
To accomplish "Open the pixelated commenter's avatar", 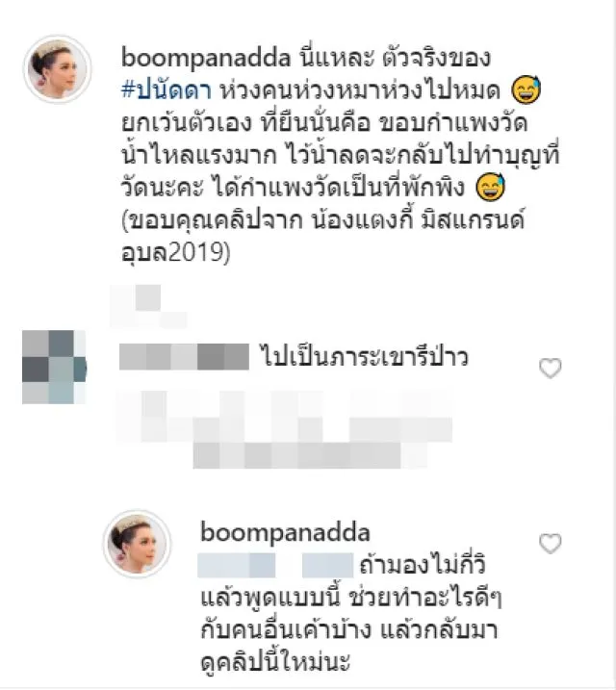I will 54,367.
